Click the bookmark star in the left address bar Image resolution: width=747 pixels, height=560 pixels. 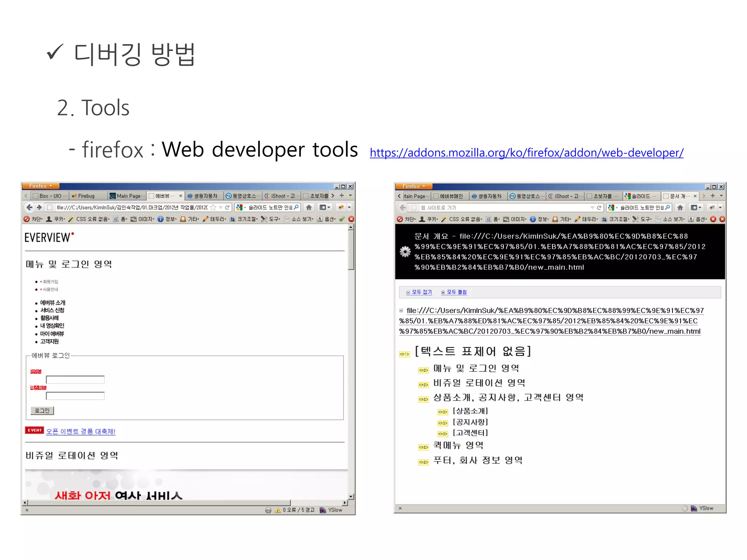pos(213,207)
